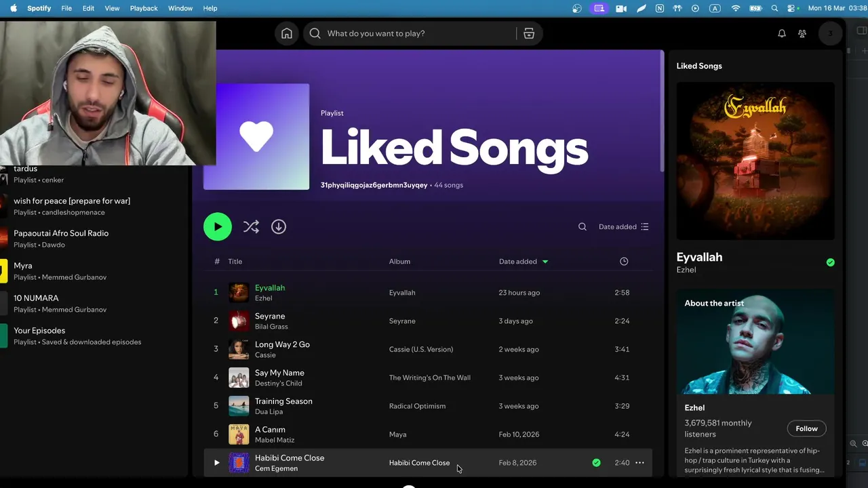
Task: Sort songs by Title column header
Action: coord(235,261)
